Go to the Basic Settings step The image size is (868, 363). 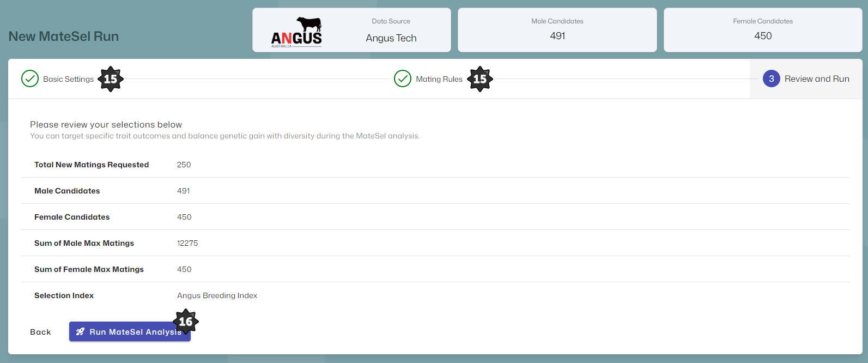tap(68, 79)
